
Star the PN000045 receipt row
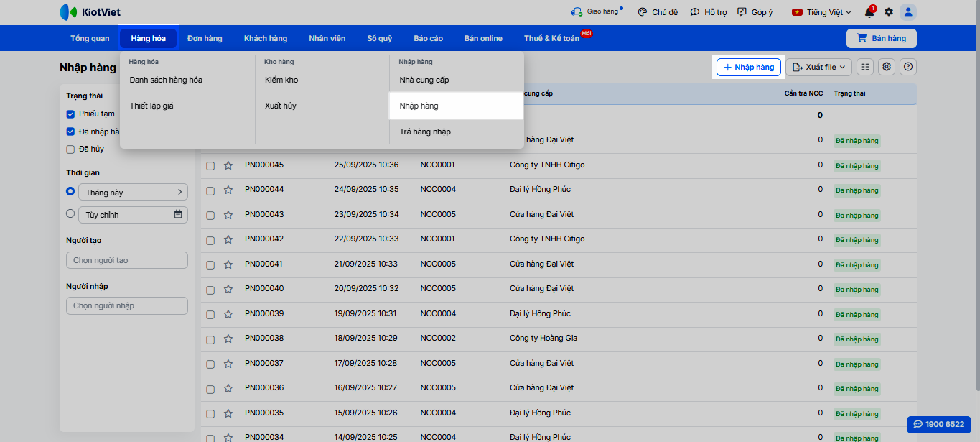(228, 165)
